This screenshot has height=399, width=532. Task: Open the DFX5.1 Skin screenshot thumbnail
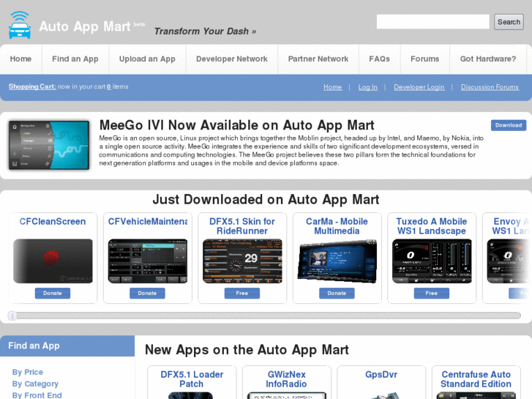click(242, 261)
